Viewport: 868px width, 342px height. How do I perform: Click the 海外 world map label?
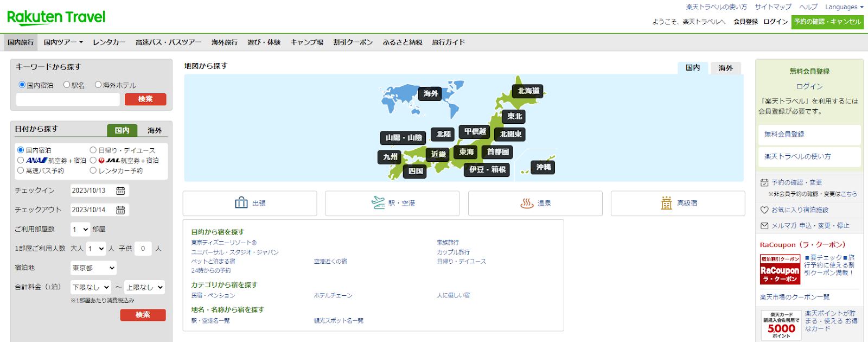tap(431, 93)
